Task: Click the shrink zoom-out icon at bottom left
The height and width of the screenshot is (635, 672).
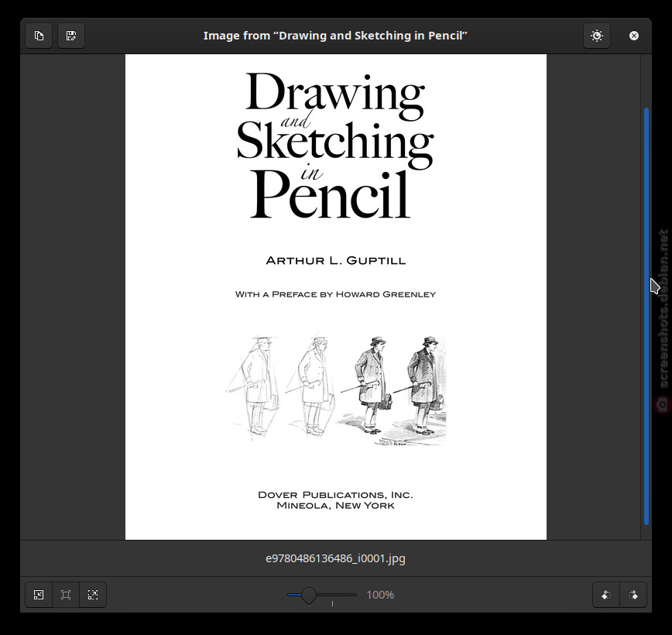Action: click(x=39, y=595)
